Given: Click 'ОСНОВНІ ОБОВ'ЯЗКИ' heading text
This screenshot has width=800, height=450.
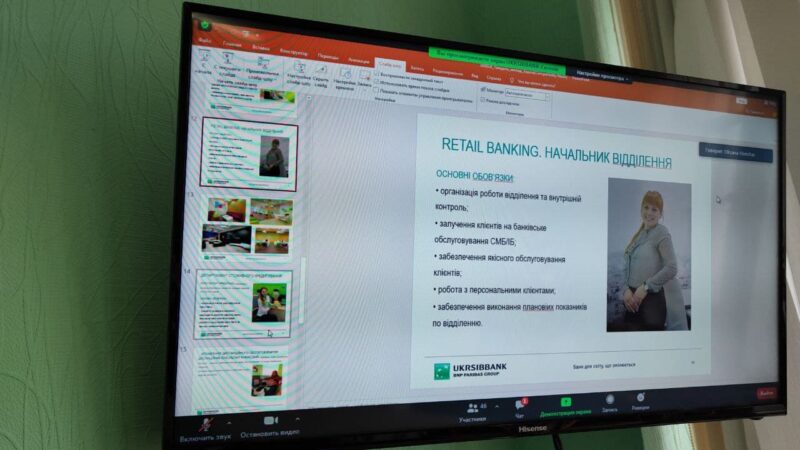Looking at the screenshot, I should 474,176.
